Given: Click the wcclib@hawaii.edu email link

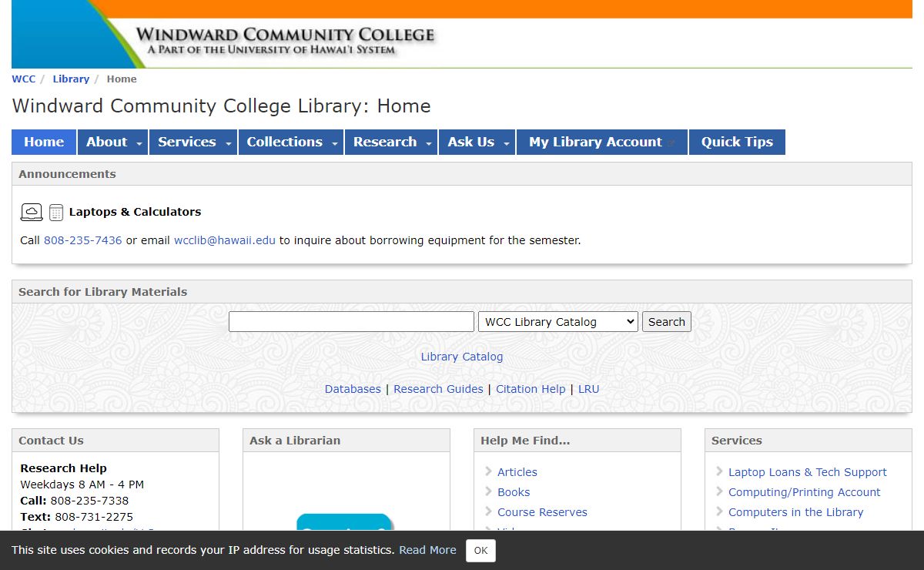Looking at the screenshot, I should (225, 240).
